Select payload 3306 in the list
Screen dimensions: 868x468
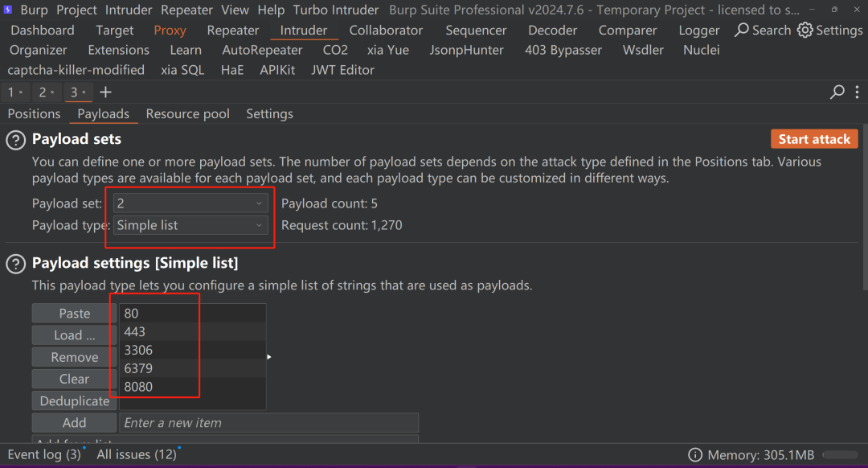tap(193, 350)
